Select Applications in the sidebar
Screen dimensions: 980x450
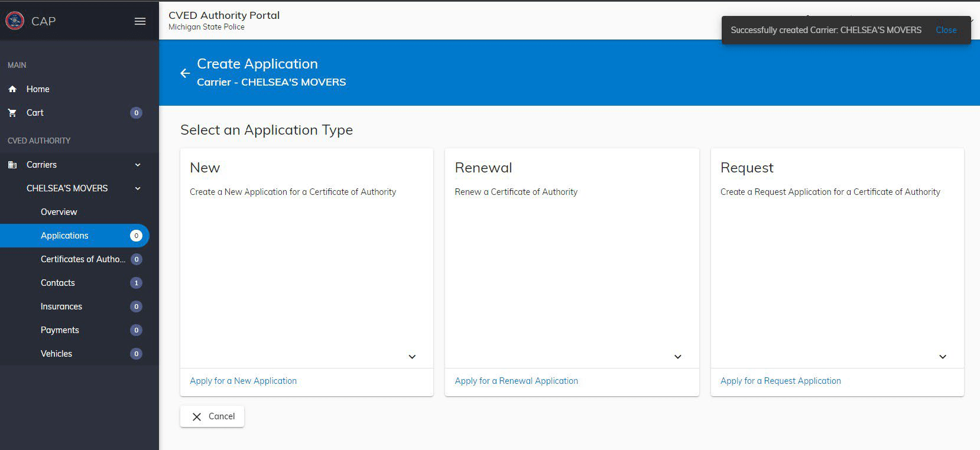(x=74, y=236)
